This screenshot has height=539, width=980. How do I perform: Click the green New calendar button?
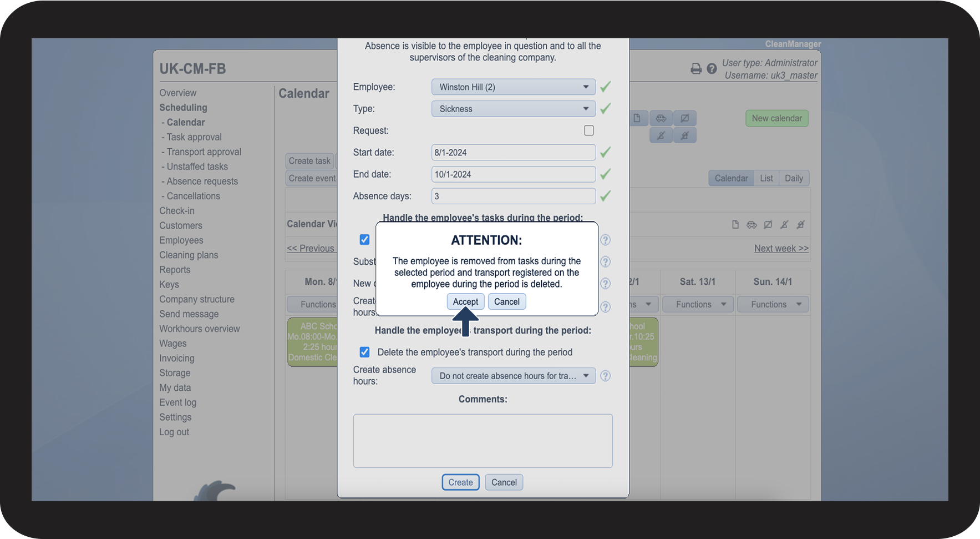pos(776,118)
